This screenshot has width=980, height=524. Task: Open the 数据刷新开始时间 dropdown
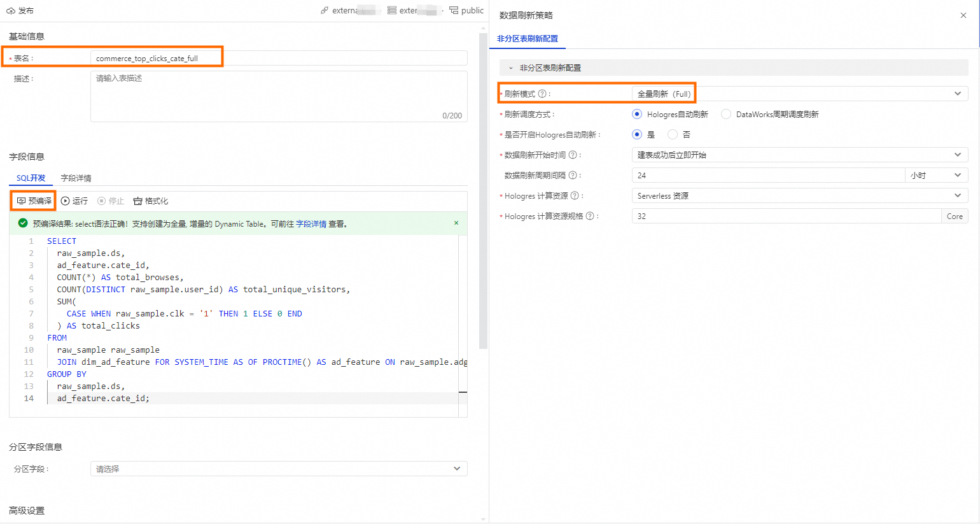pos(800,155)
